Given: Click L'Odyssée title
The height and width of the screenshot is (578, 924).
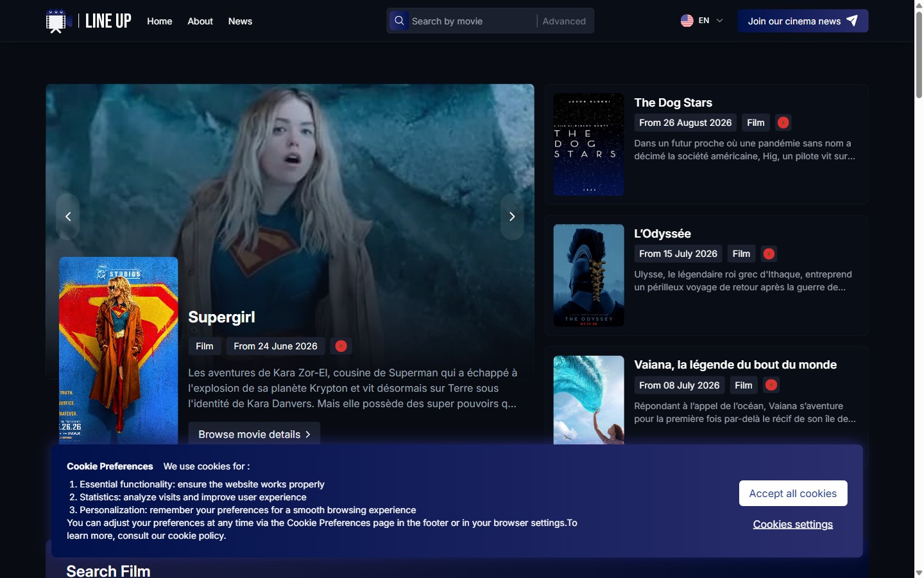Looking at the screenshot, I should 662,234.
